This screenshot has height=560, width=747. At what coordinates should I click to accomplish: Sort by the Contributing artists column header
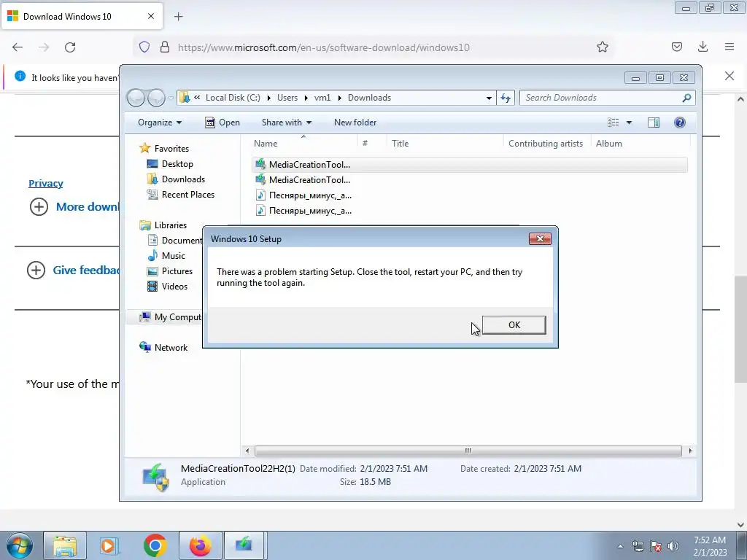pos(546,144)
